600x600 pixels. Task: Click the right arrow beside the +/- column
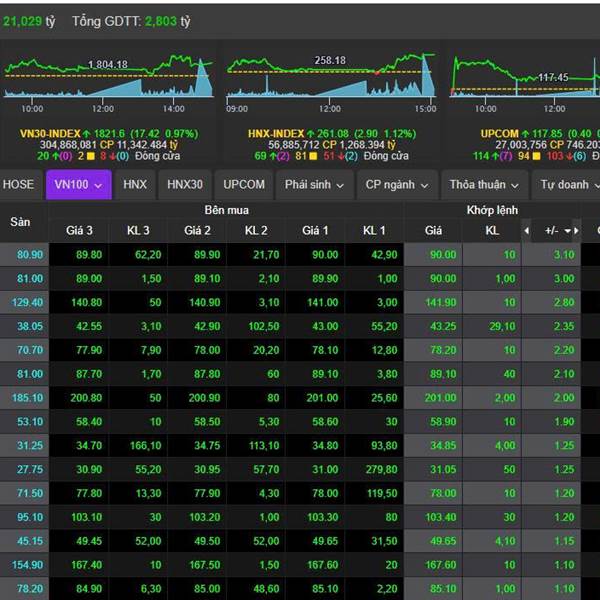point(577,231)
